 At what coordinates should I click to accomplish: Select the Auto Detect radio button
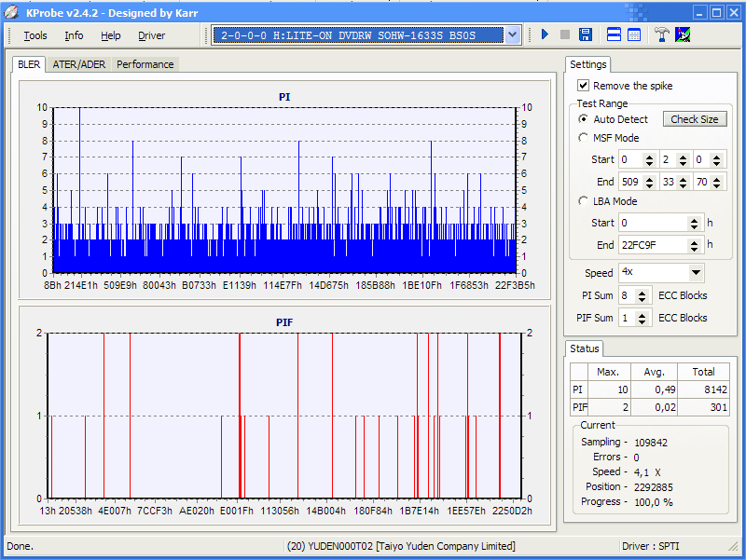click(x=583, y=119)
